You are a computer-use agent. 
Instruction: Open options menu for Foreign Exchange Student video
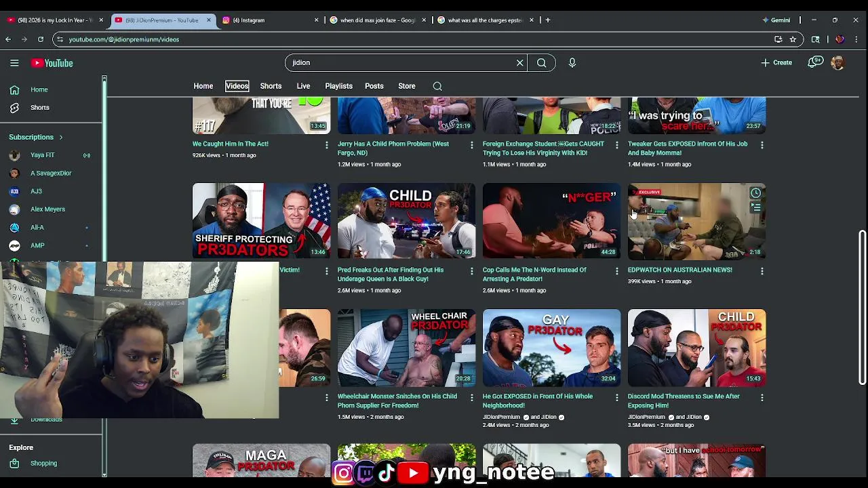616,145
